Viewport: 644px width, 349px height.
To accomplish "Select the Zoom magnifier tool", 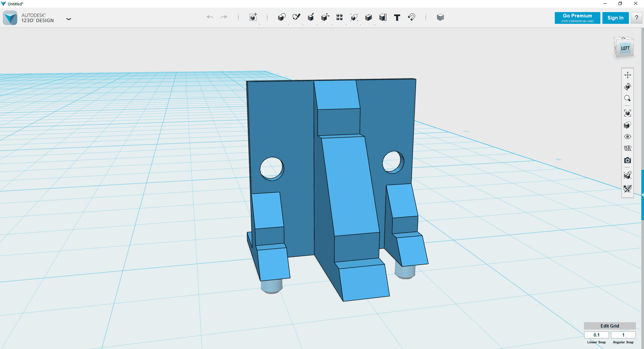I will pos(628,98).
